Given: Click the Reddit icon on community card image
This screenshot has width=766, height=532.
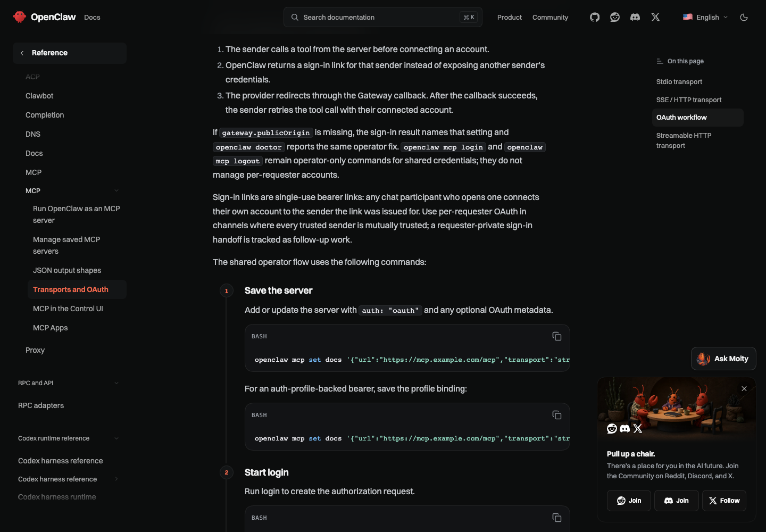Looking at the screenshot, I should point(612,428).
